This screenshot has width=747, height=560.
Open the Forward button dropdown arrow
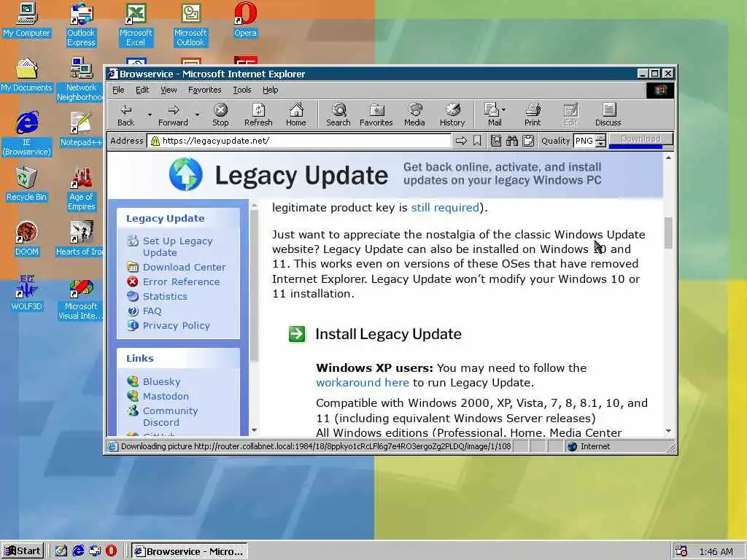point(197,115)
